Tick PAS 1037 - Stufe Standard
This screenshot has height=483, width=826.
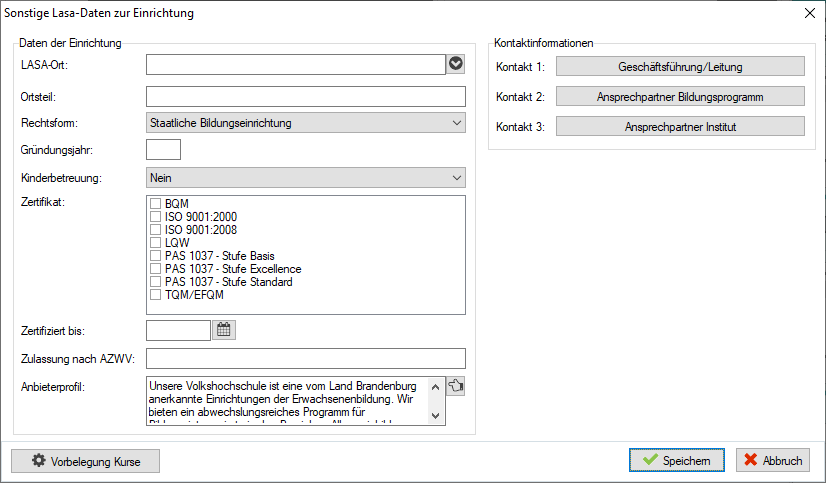[x=155, y=282]
